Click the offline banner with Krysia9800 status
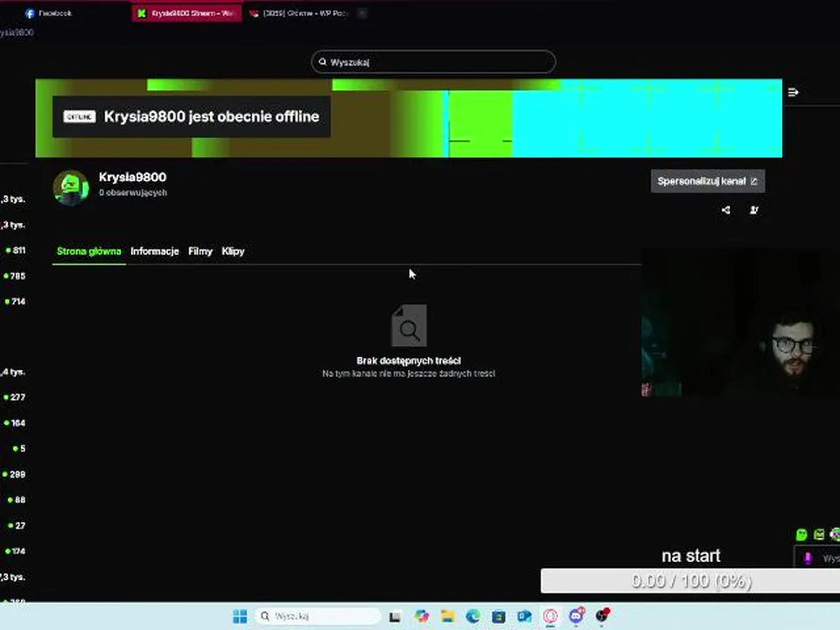 [x=192, y=116]
